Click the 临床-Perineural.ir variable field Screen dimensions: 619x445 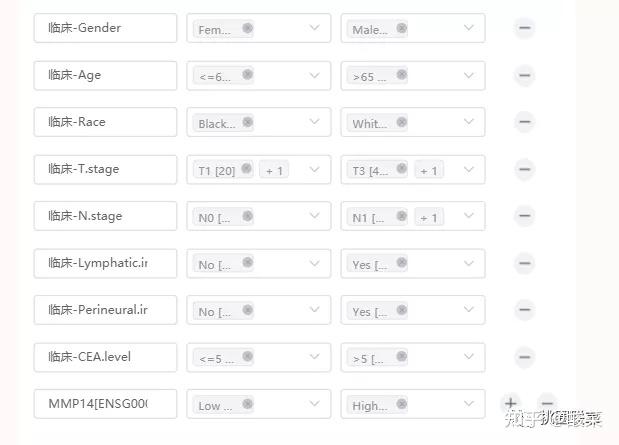(105, 310)
